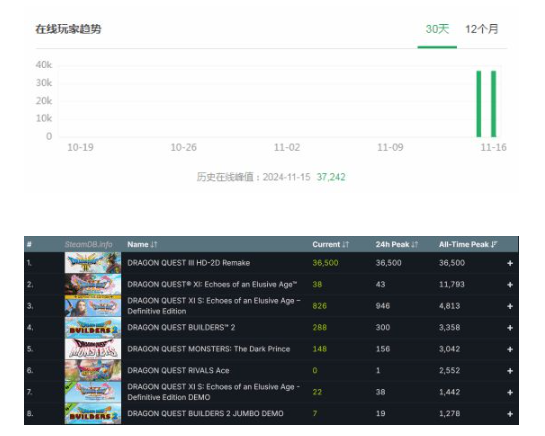
Task: Click all-time peak value 2,552
Action: pos(449,371)
